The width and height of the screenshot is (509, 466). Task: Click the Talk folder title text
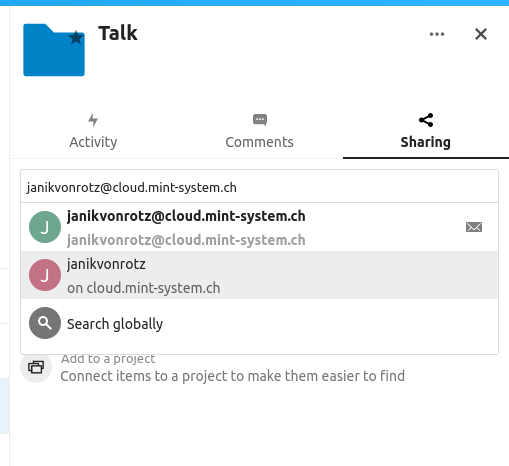pyautogui.click(x=118, y=33)
